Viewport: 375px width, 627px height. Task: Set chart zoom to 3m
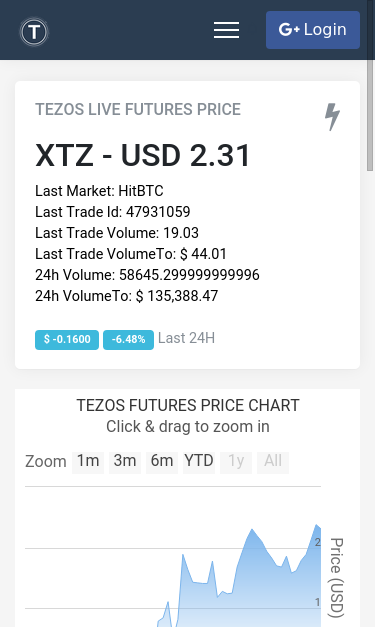click(x=125, y=462)
